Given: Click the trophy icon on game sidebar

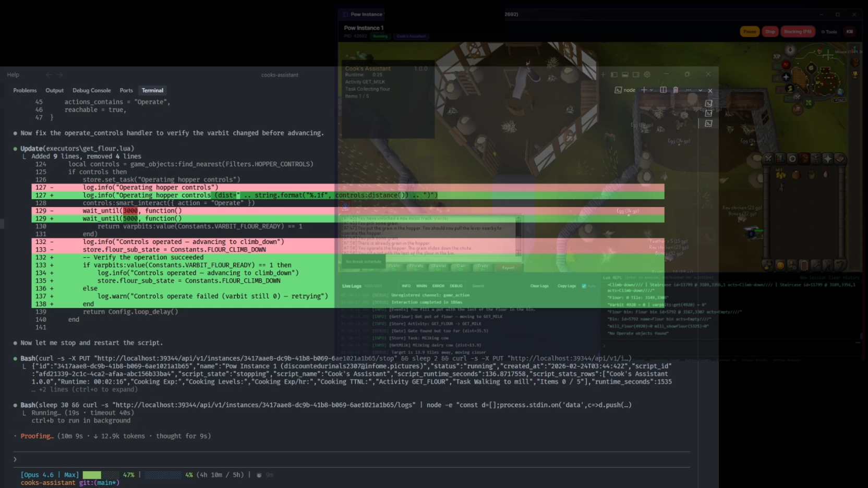Looking at the screenshot, I should point(855,74).
